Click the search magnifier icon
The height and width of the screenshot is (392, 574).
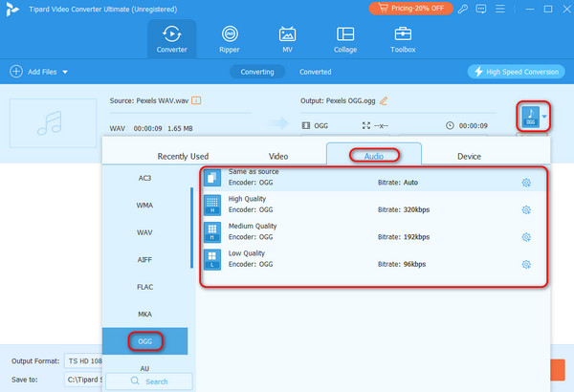click(x=135, y=381)
